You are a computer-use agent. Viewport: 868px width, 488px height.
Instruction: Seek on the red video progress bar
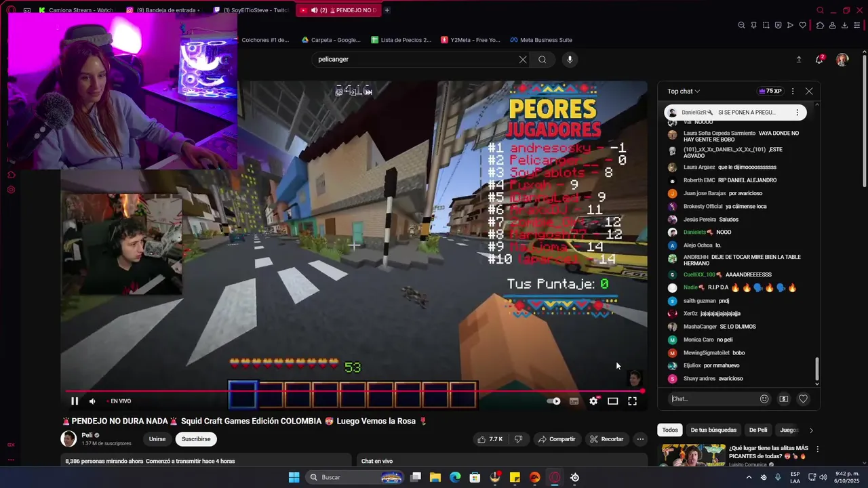[353, 391]
